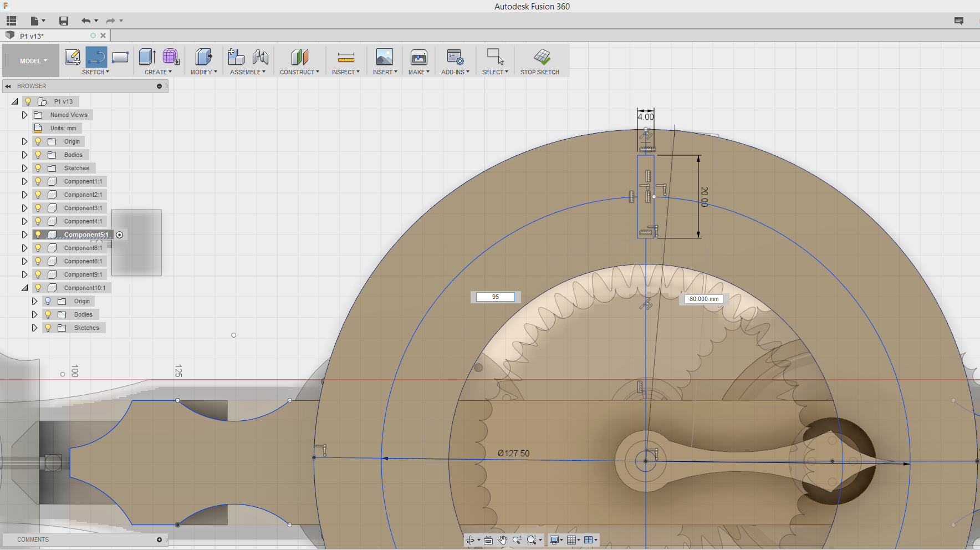Click the 80.000 mm dimension field
980x550 pixels.
click(x=704, y=299)
